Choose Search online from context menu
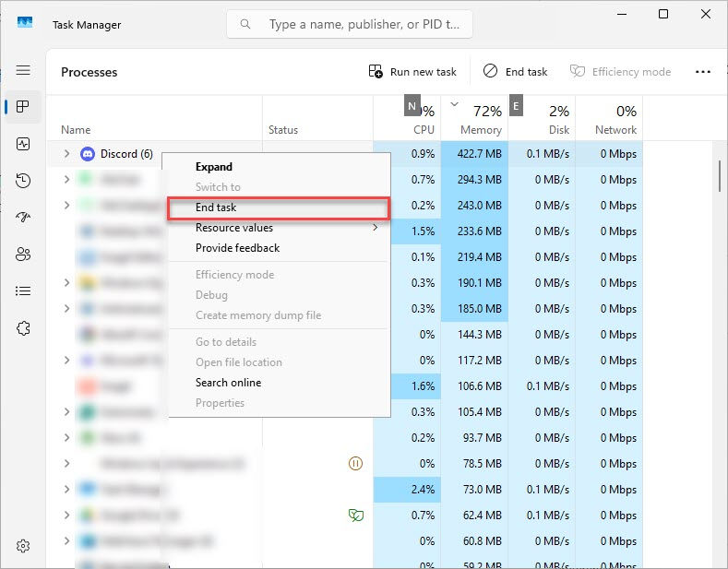The image size is (728, 569). (228, 383)
